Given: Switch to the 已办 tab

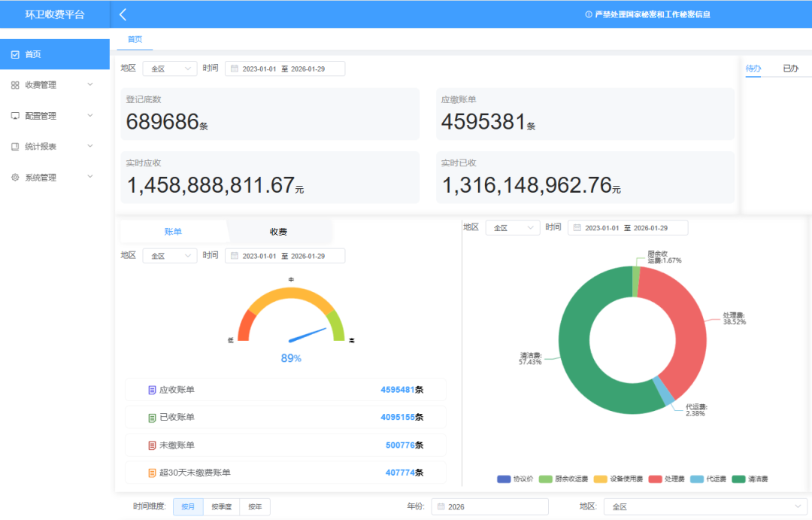Looking at the screenshot, I should coord(790,68).
